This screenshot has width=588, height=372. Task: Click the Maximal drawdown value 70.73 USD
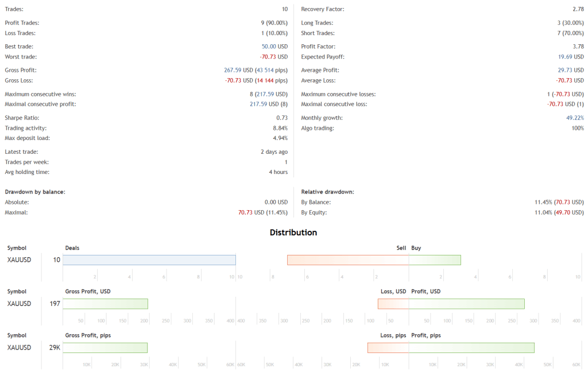coord(251,212)
